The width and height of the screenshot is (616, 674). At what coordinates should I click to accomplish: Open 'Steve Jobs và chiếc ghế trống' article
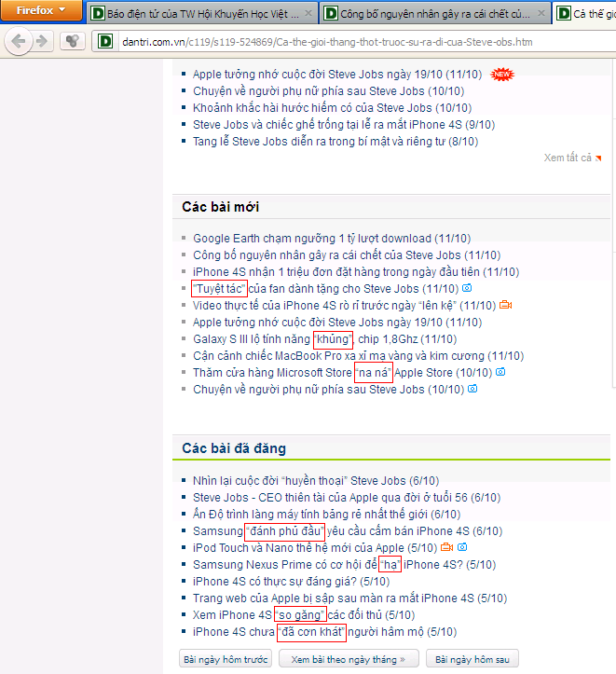click(344, 125)
